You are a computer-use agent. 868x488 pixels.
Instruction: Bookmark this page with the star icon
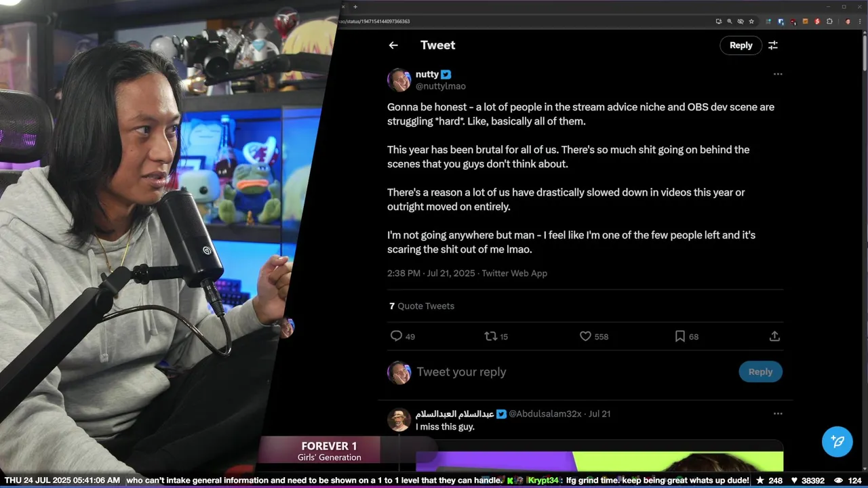pos(751,22)
